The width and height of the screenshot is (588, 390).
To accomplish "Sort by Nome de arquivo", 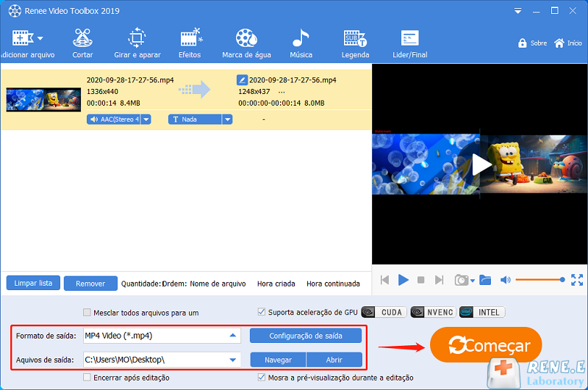I will (x=218, y=284).
